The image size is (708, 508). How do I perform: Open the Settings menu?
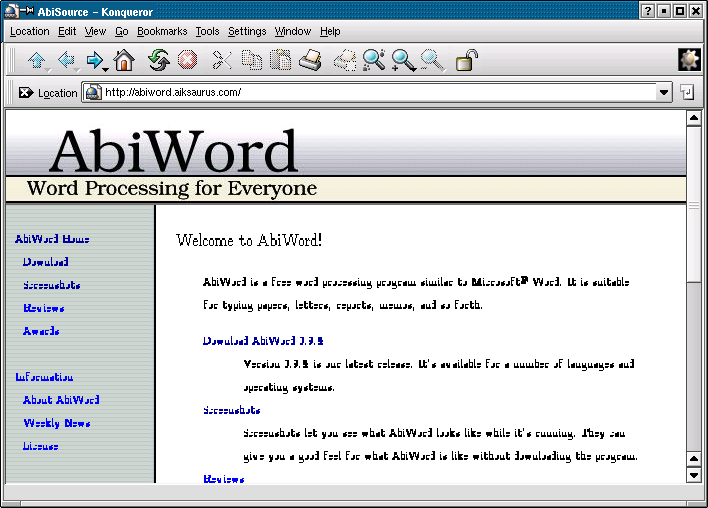(x=247, y=31)
